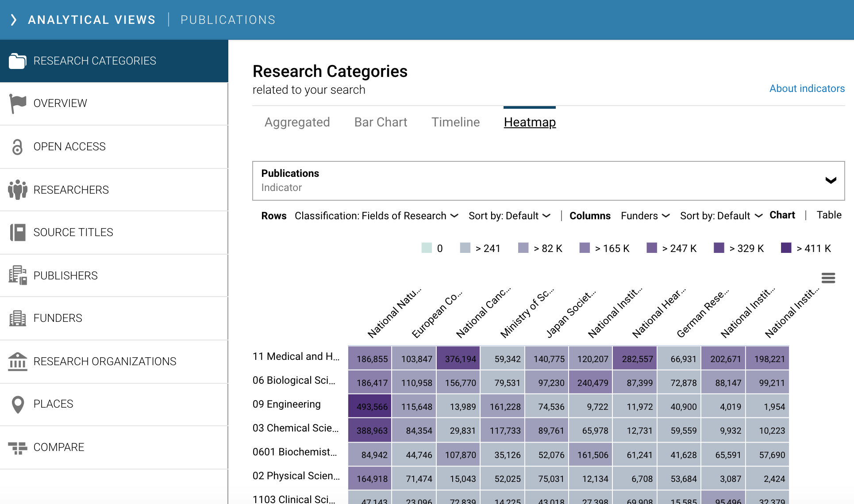Image resolution: width=854 pixels, height=504 pixels.
Task: Open the heatmap hamburger menu icon
Action: pyautogui.click(x=828, y=278)
